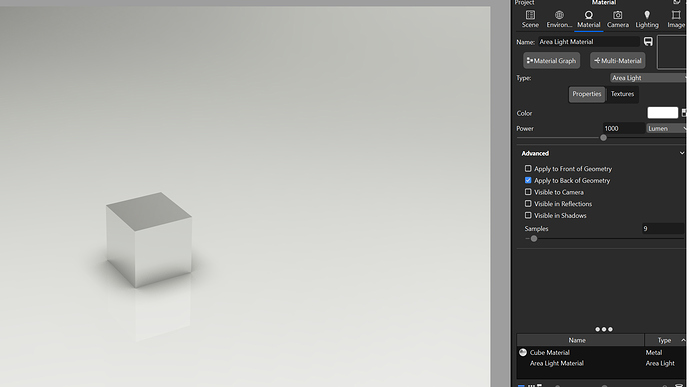Click the cube in the render viewport
The image size is (690, 387).
[x=149, y=240]
